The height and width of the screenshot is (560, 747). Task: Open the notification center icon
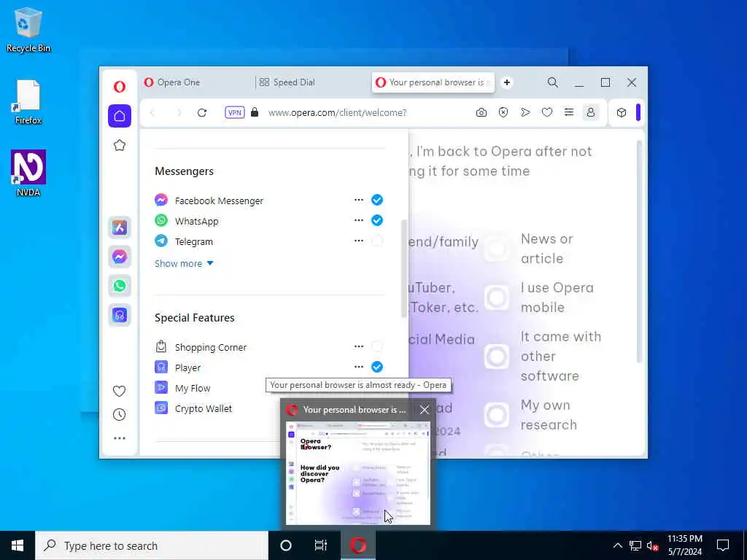723,545
